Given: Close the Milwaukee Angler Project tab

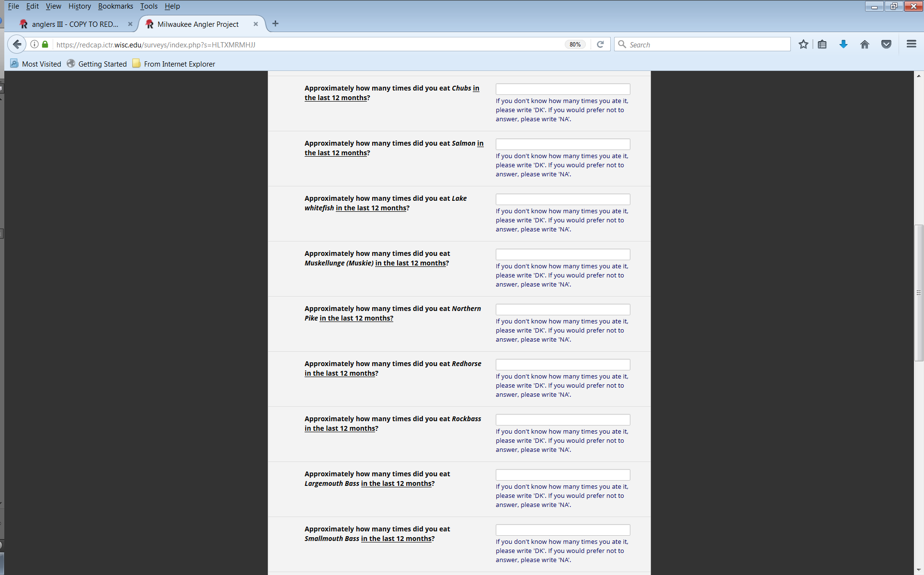Looking at the screenshot, I should pos(256,24).
